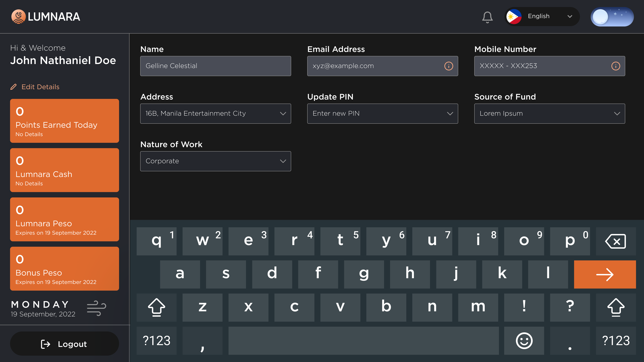Open the emoji picker on the keyboard
Screen dimensions: 644x362
[524, 341]
